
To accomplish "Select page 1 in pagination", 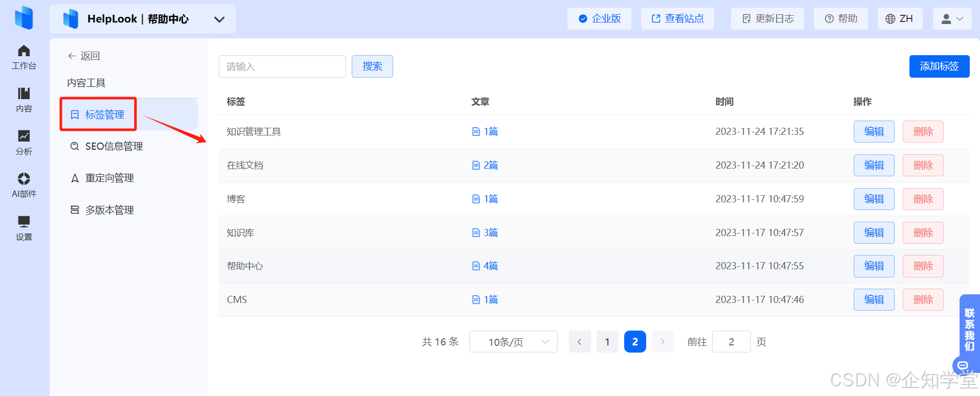I will pyautogui.click(x=607, y=342).
